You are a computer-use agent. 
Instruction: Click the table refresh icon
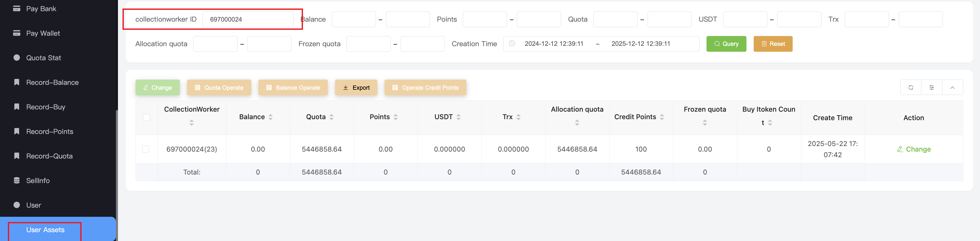(910, 87)
